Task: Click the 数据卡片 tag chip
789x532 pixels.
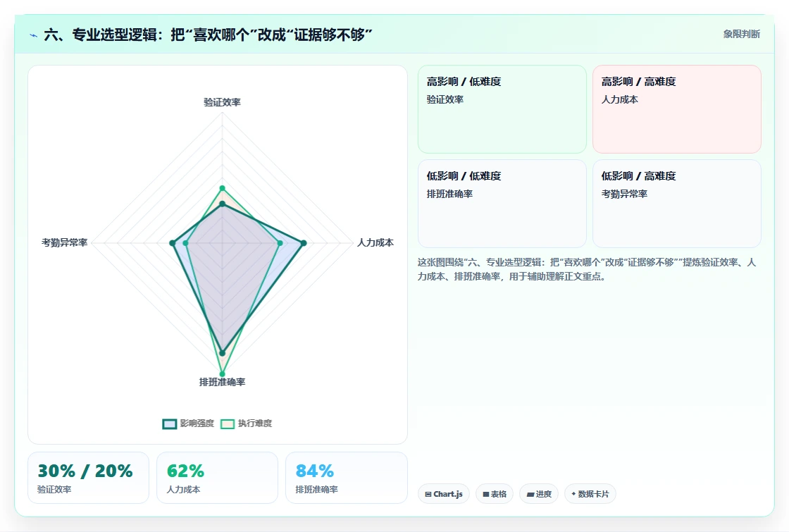Action: (x=590, y=494)
